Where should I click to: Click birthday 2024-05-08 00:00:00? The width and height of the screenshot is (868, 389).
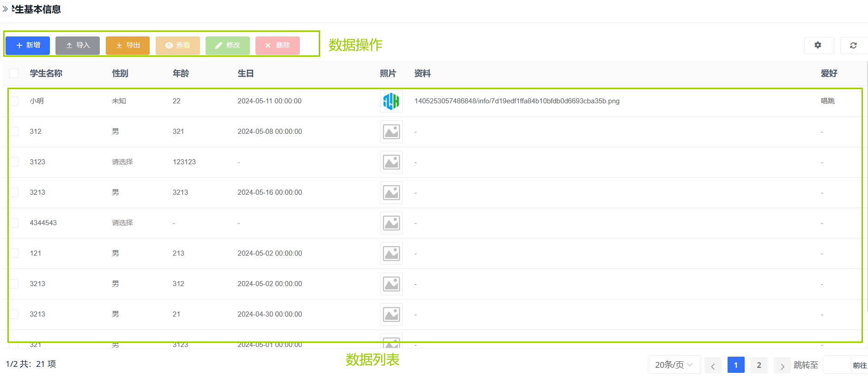point(270,132)
